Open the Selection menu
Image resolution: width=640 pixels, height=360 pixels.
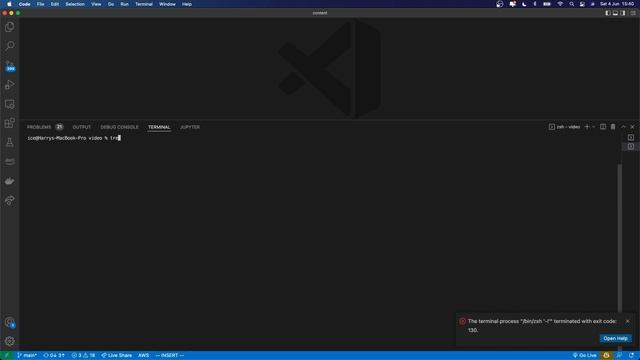click(x=75, y=4)
